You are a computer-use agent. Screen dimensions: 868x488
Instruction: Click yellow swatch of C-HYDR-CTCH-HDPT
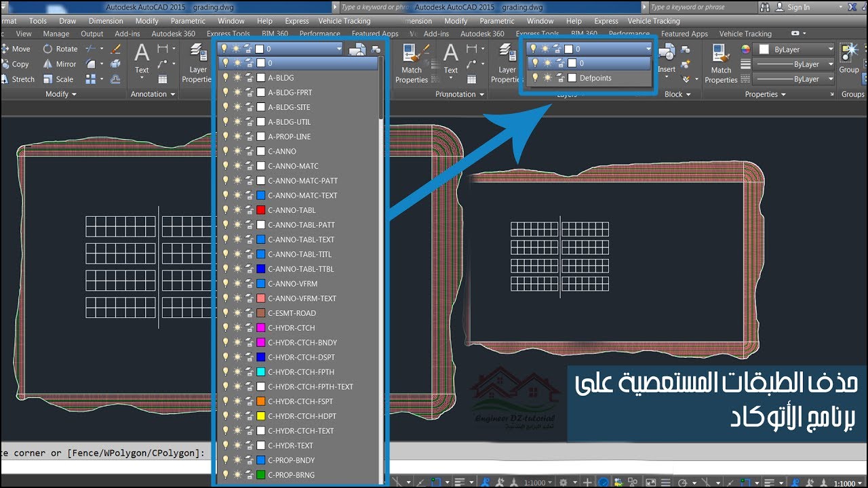point(261,416)
